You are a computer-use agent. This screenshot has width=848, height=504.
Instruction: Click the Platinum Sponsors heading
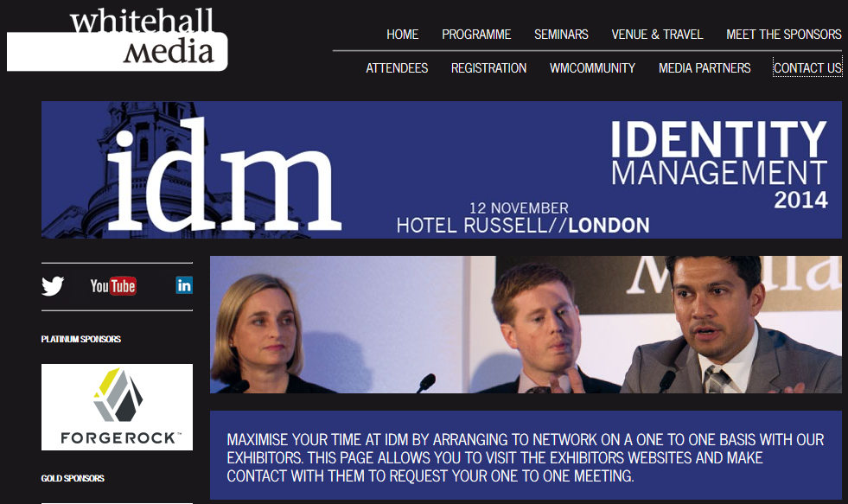[81, 339]
